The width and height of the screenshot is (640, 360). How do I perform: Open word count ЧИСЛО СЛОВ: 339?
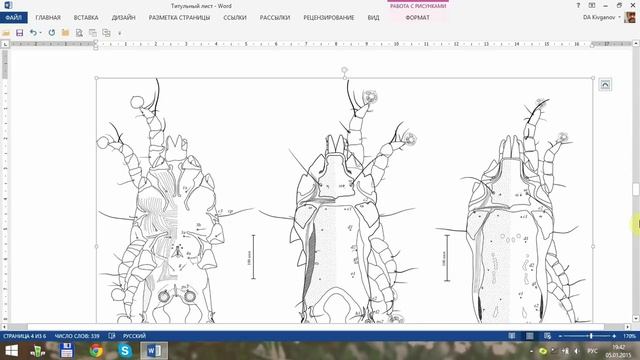tap(77, 336)
